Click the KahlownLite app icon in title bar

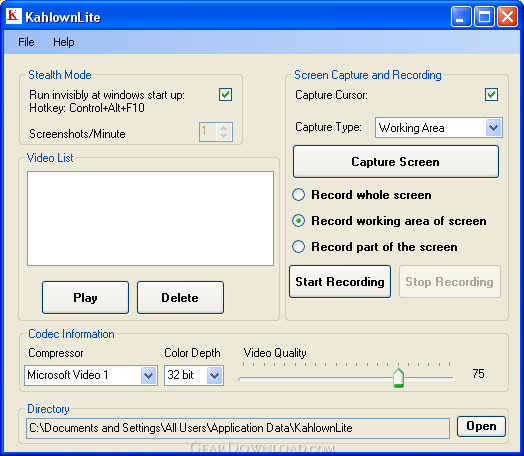coord(14,16)
